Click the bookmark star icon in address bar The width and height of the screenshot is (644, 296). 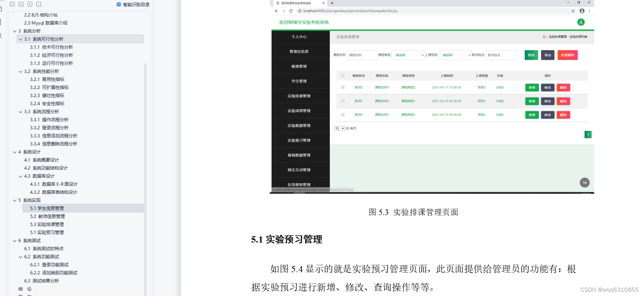pyautogui.click(x=573, y=11)
